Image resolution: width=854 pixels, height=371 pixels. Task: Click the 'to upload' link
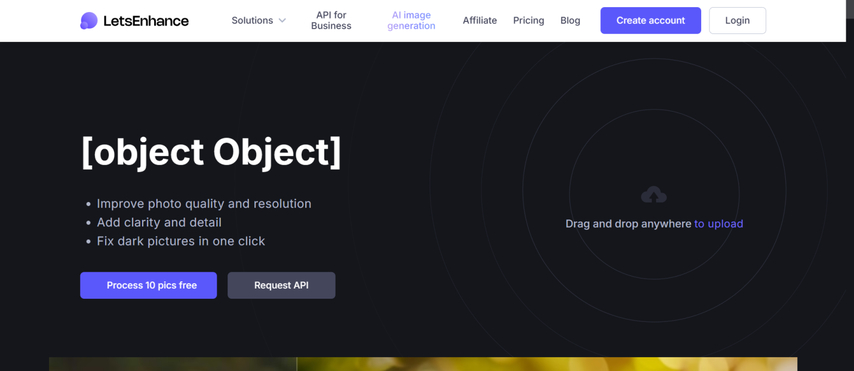718,224
